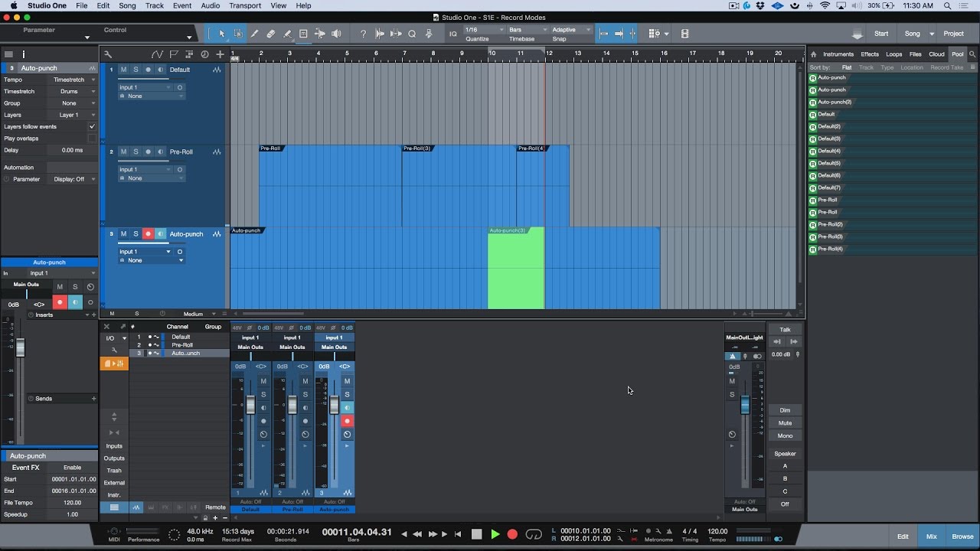Open the Song dropdown arrow at top right
This screenshot has height=551, width=980.
(x=932, y=34)
